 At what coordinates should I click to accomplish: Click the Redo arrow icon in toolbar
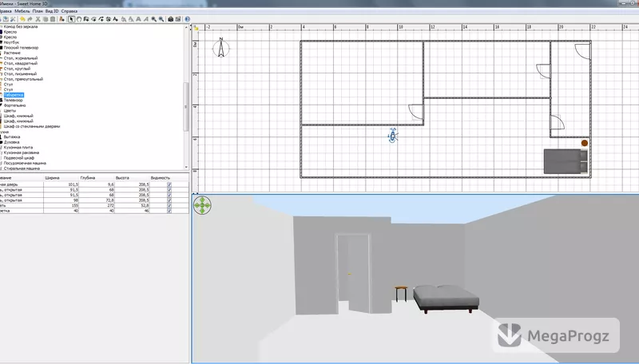coord(30,19)
